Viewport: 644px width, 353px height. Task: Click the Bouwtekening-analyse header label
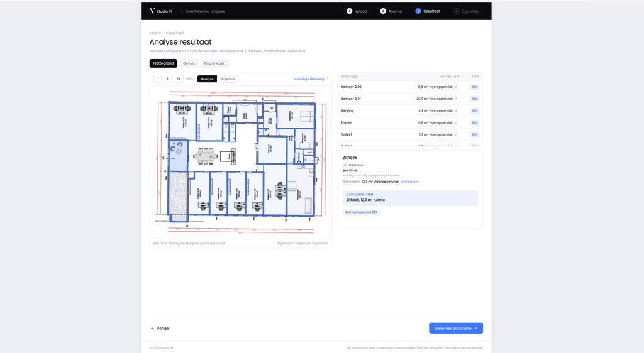[205, 11]
